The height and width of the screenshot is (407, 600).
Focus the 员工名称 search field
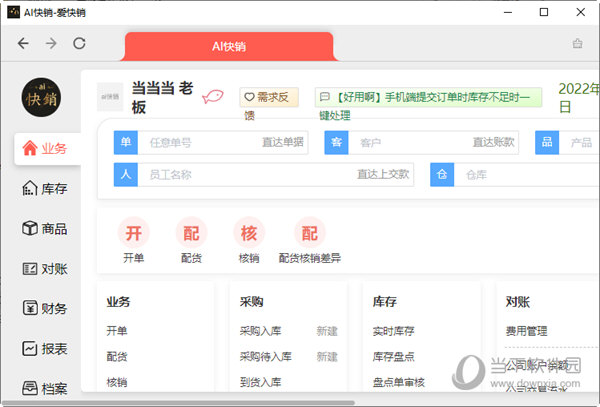pyautogui.click(x=276, y=175)
